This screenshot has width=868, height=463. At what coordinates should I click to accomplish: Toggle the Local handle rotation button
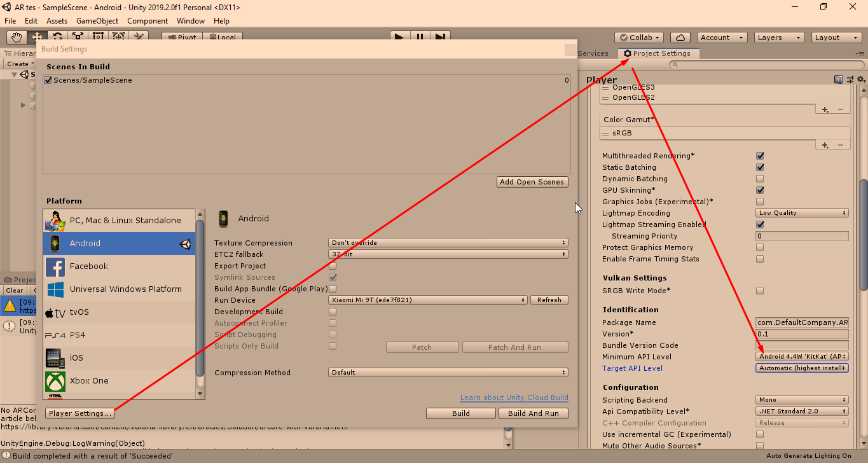click(x=223, y=38)
